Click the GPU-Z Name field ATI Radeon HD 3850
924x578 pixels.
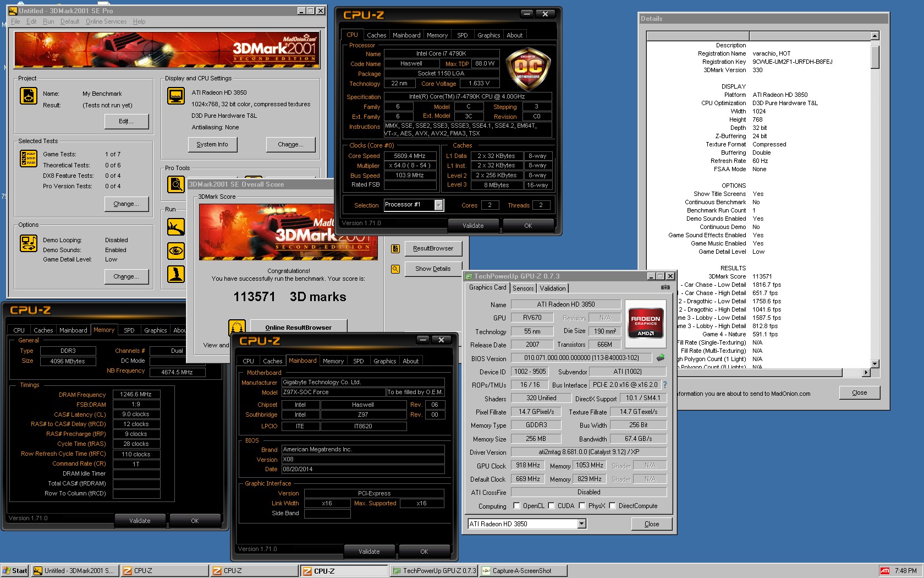pyautogui.click(x=566, y=304)
